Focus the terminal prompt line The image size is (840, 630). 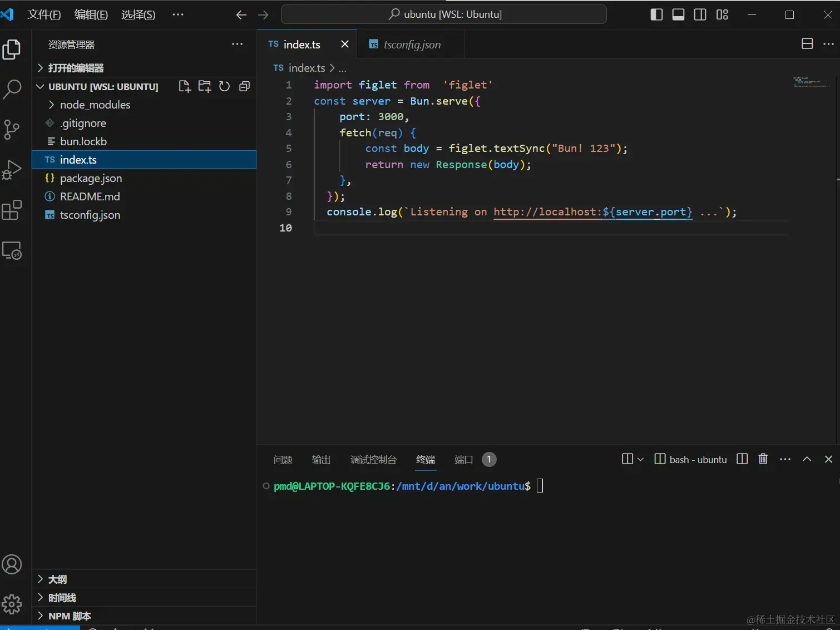[x=402, y=486]
